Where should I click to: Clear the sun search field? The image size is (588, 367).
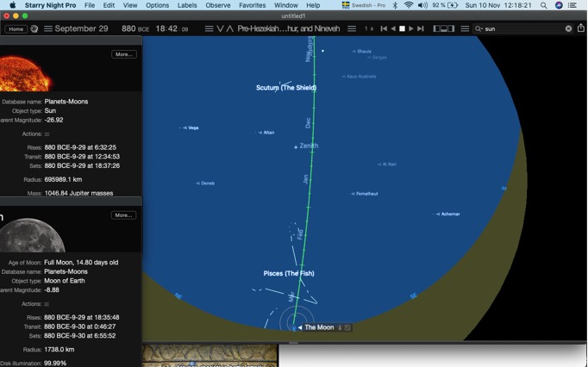point(568,29)
